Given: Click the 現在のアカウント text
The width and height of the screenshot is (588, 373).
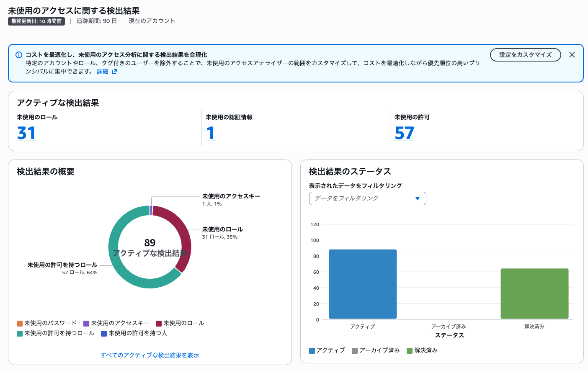Looking at the screenshot, I should pos(152,21).
